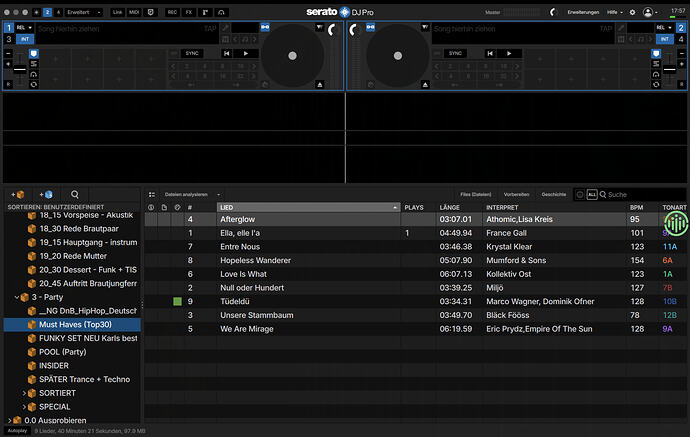Select cue point pad mode on left deck
This screenshot has height=437, width=690.
pyautogui.click(x=34, y=54)
